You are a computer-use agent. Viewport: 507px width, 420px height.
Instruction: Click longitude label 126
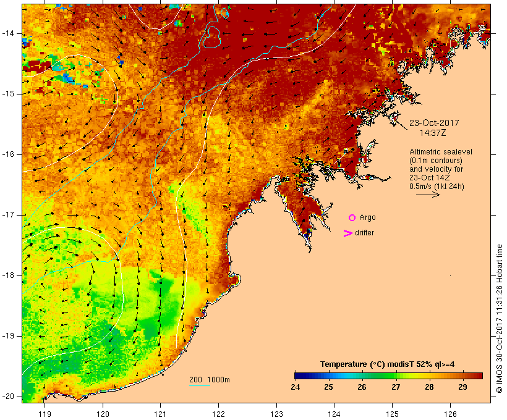click(450, 414)
